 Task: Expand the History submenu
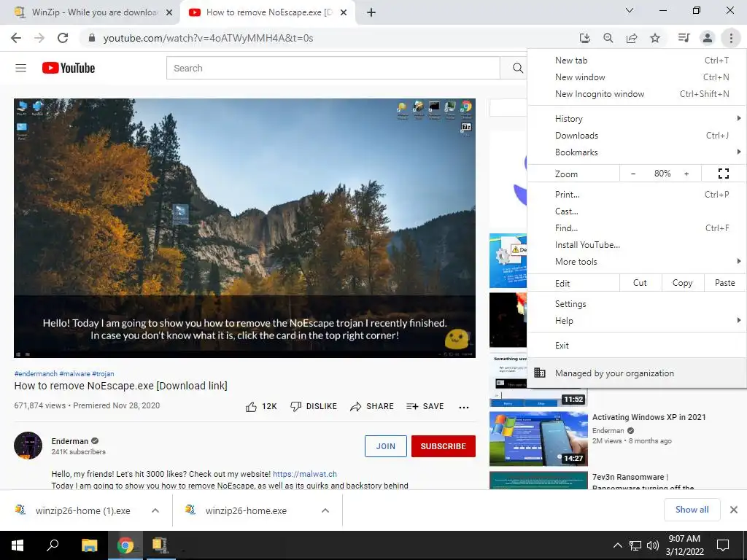[636, 119]
